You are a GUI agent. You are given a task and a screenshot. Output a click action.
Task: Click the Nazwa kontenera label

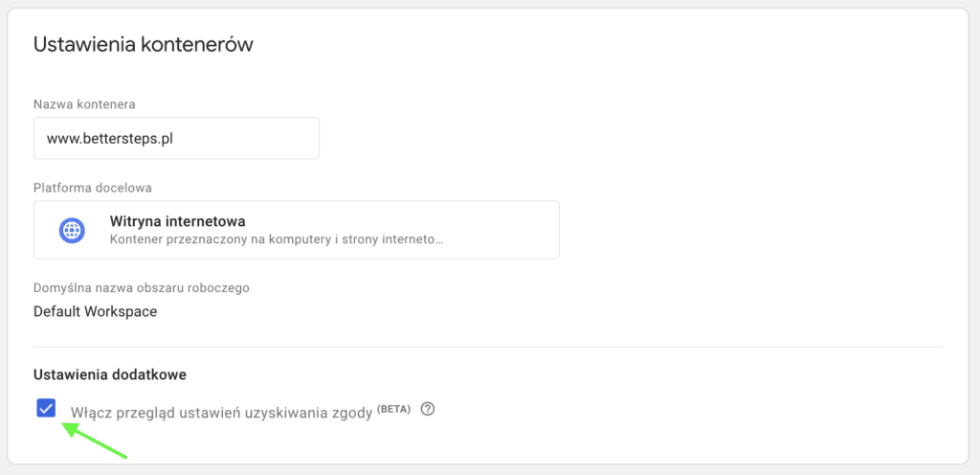(84, 104)
